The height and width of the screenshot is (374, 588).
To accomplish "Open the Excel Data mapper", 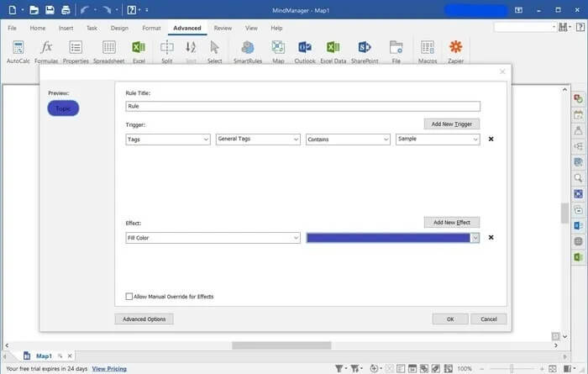I will point(333,52).
